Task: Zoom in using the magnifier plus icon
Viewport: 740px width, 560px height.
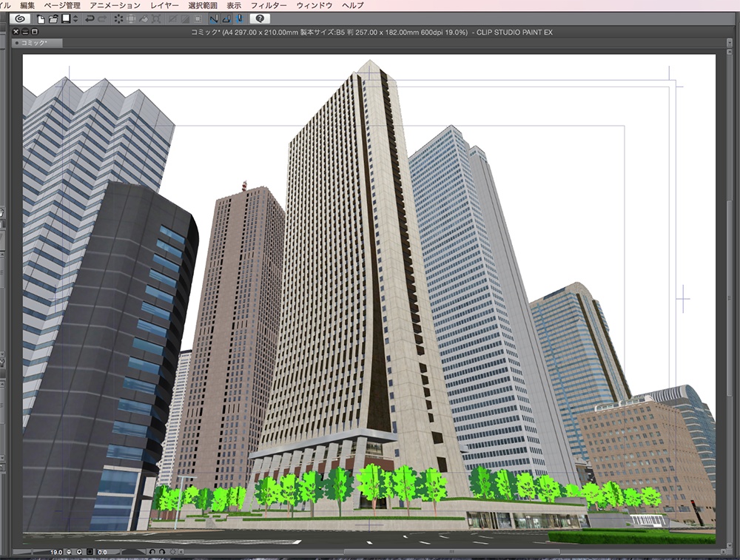Action: 79,551
